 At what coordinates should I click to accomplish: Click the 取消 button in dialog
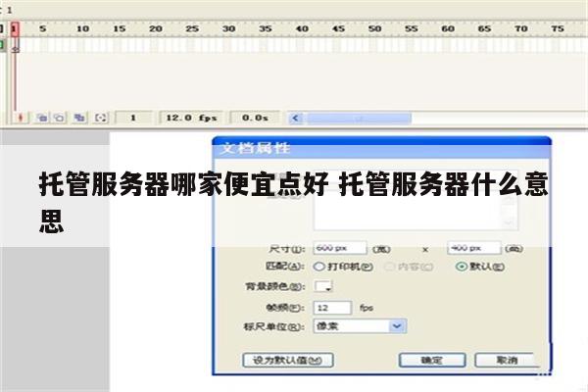[x=507, y=360]
